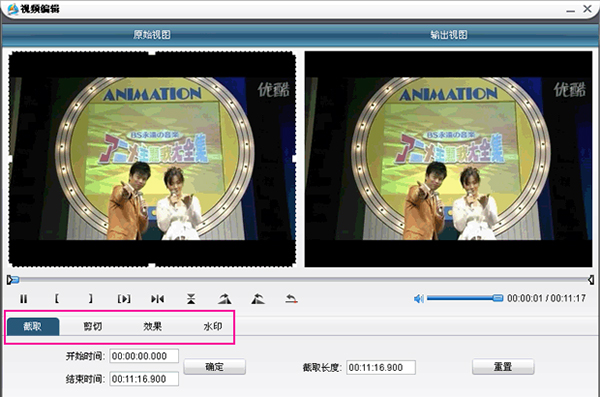The image size is (600, 397).
Task: Switch to the 截取 tab
Action: coord(33,326)
